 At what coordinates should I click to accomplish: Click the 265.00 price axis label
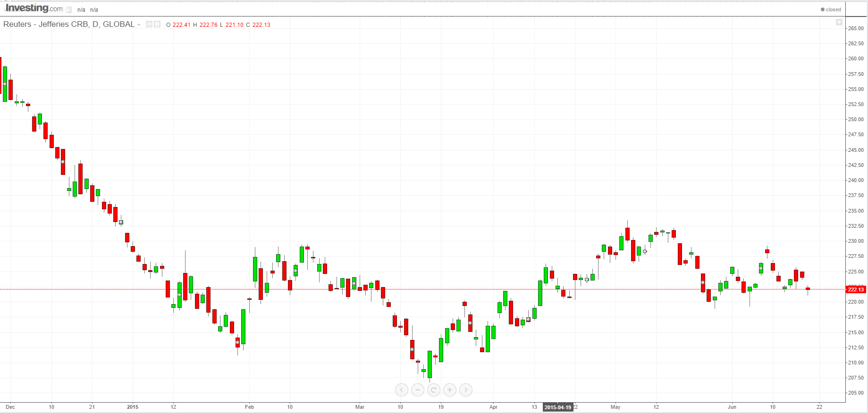pyautogui.click(x=856, y=28)
